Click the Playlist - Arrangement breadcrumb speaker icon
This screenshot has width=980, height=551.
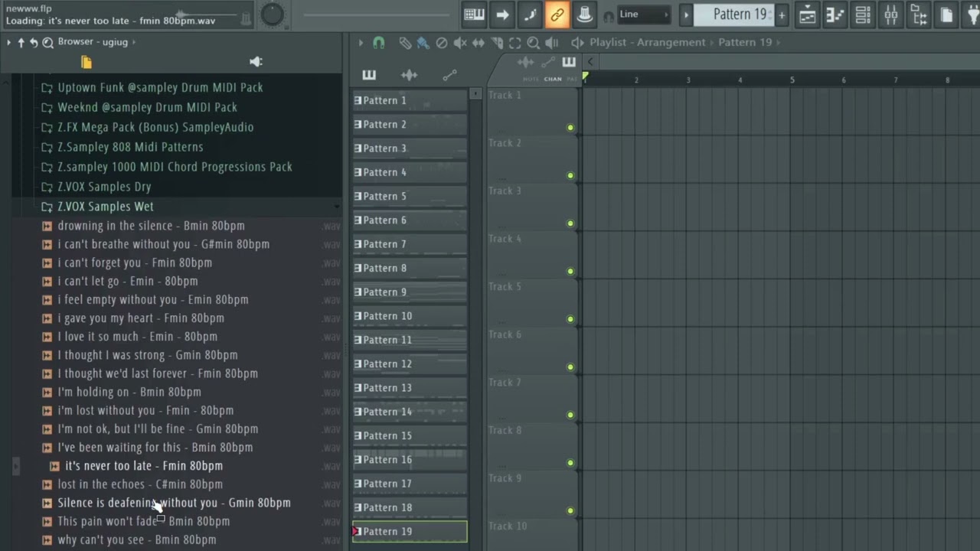pyautogui.click(x=578, y=43)
